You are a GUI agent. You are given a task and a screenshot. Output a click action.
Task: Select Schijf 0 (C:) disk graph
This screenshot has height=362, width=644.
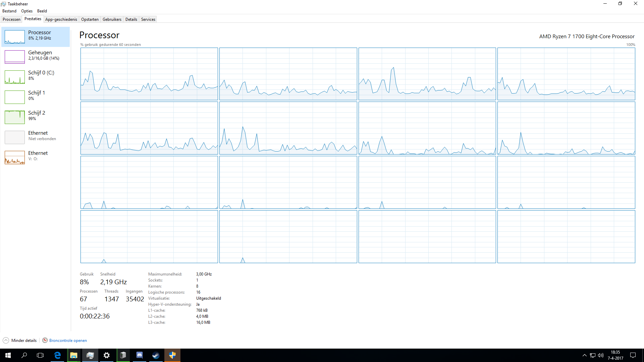point(15,77)
